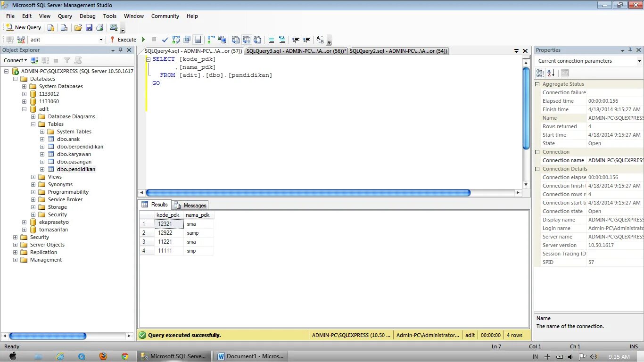
Task: Select Results to Grid icon
Action: click(x=246, y=40)
